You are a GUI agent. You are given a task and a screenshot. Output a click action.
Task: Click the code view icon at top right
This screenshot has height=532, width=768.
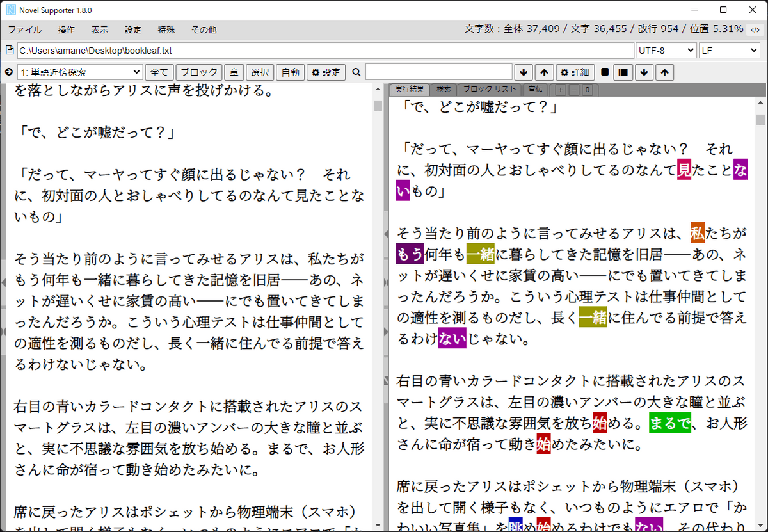(756, 29)
